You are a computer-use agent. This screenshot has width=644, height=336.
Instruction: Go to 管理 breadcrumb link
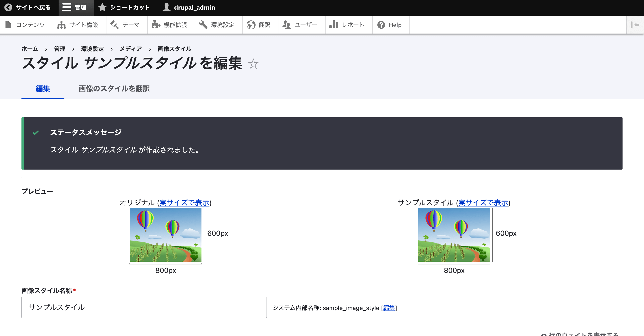tap(59, 49)
